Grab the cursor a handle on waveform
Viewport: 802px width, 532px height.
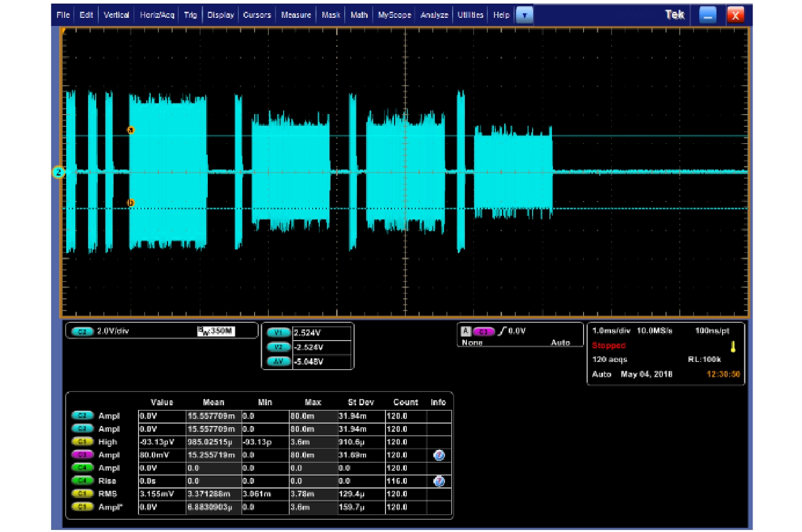[130, 130]
